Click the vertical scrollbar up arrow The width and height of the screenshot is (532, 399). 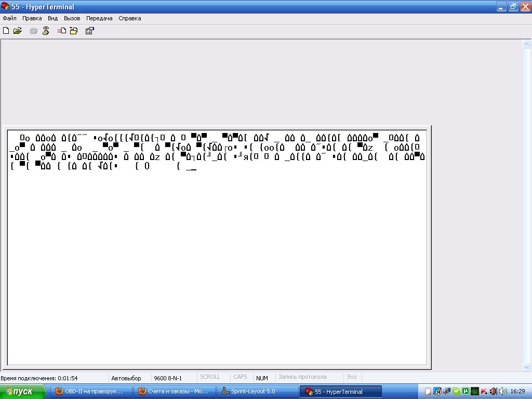(x=526, y=45)
